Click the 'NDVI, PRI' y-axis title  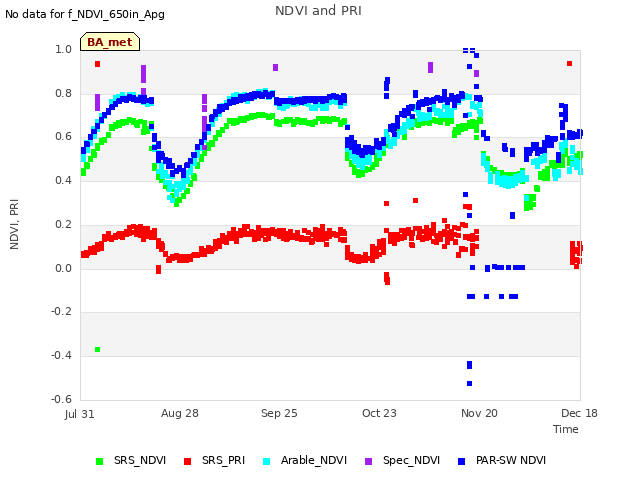click(14, 224)
